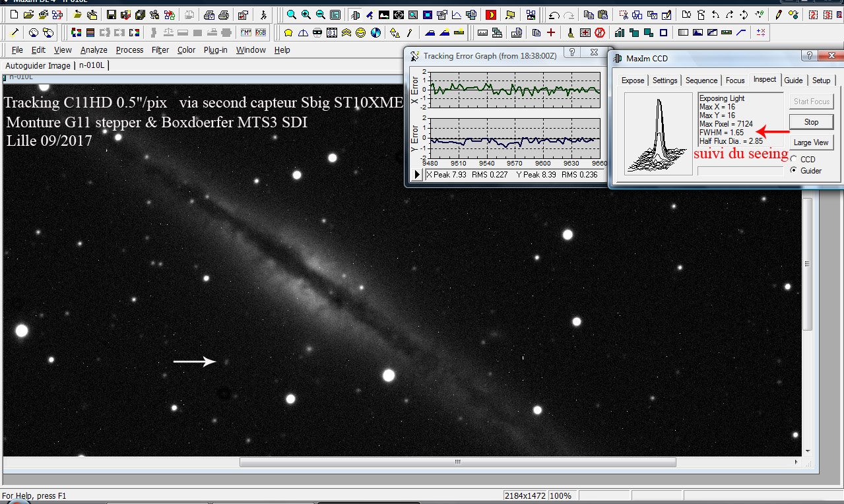Click the red crosshair plus icon

click(552, 32)
